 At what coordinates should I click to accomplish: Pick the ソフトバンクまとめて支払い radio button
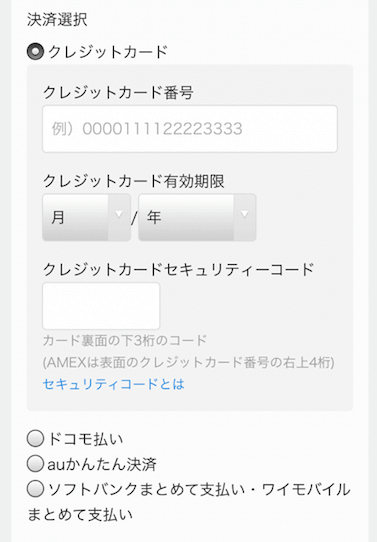pyautogui.click(x=35, y=489)
